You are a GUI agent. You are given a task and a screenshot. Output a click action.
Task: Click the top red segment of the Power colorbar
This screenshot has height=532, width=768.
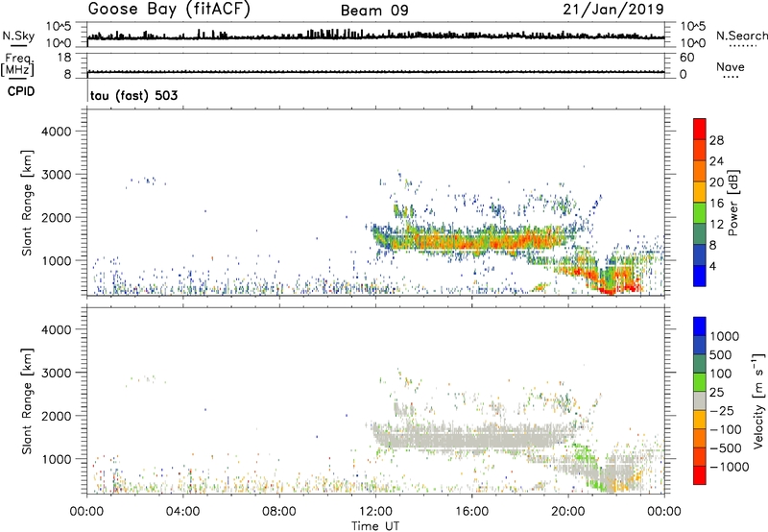(x=700, y=130)
